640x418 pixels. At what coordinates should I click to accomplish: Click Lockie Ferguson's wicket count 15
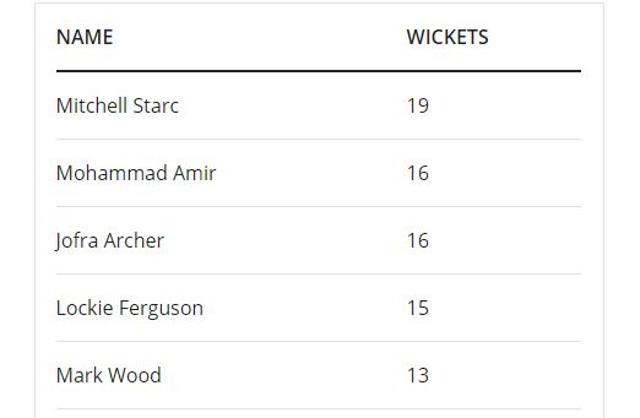[418, 308]
